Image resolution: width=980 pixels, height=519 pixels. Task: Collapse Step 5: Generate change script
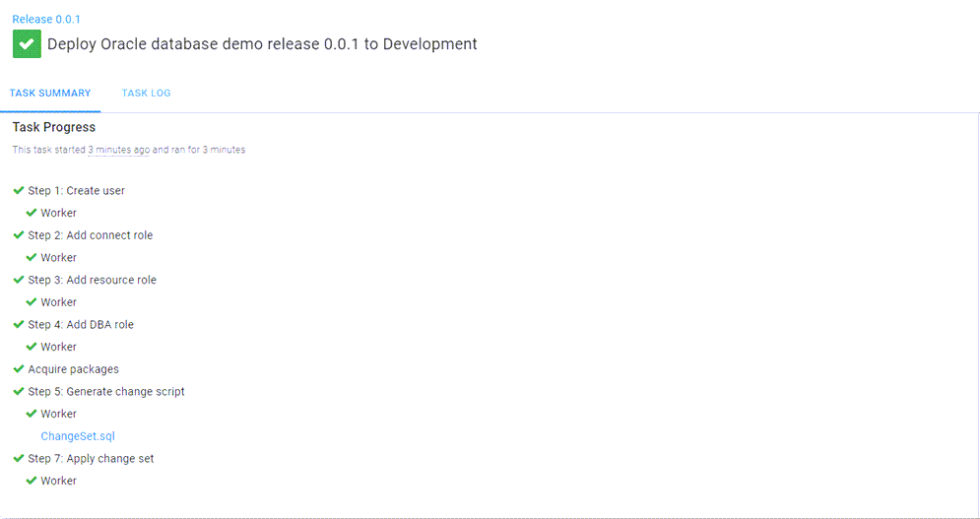coord(105,392)
